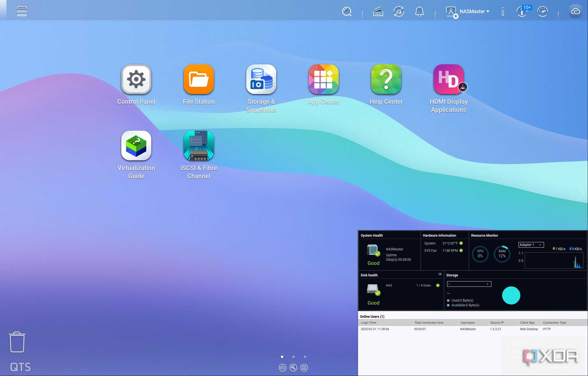Open the Recycle Bin trash icon

[x=17, y=342]
